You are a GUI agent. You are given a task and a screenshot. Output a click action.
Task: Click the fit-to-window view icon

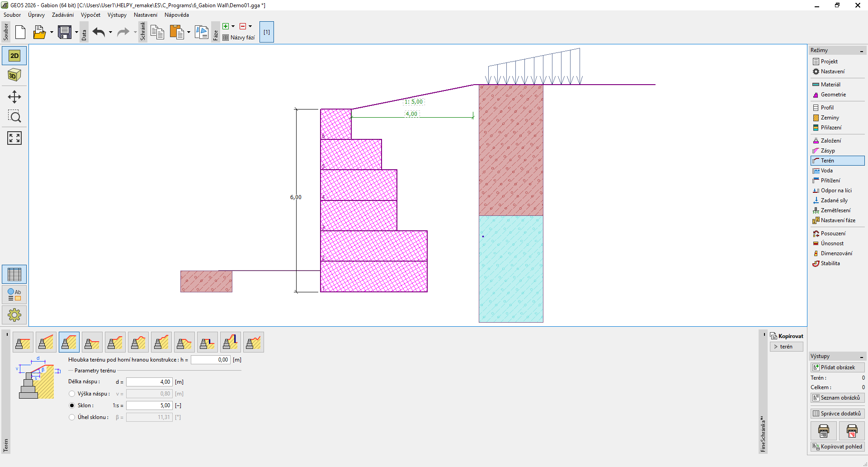(14, 138)
